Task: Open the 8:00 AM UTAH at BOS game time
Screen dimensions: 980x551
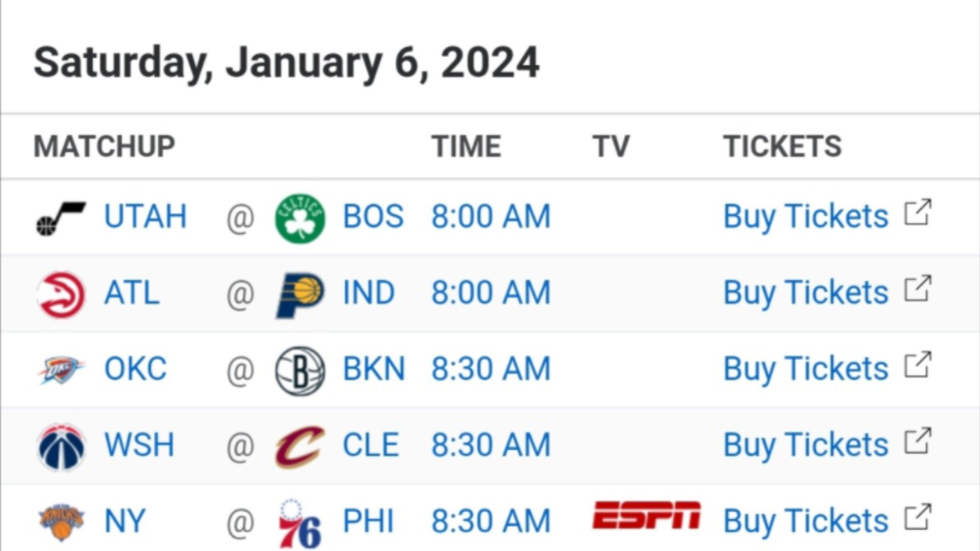Action: [491, 216]
